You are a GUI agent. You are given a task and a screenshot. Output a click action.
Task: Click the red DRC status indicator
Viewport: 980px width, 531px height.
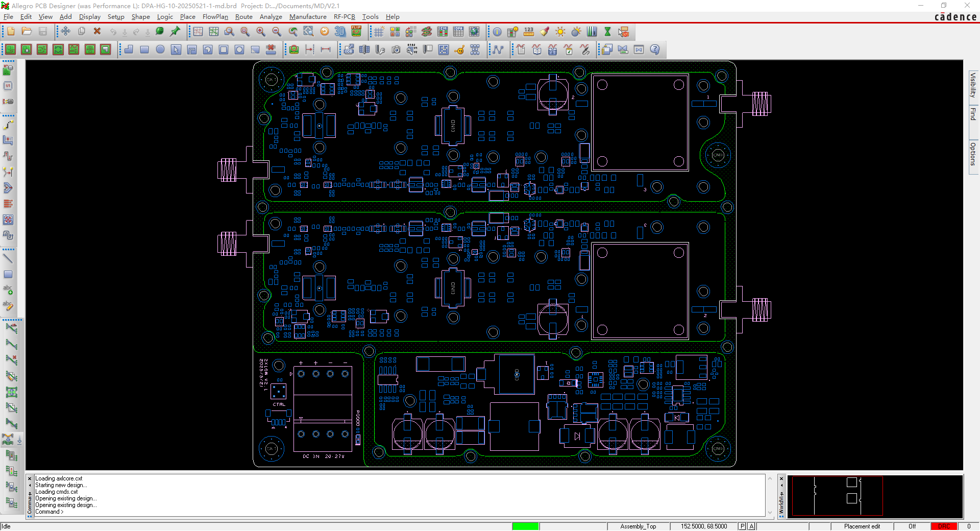[x=944, y=526]
